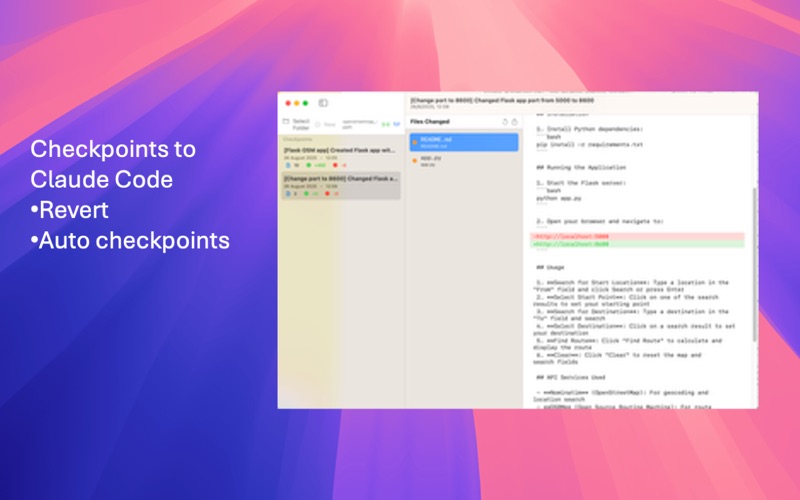Select the '[Flask OSM app]' checkpoint
800x500 pixels.
coord(341,158)
